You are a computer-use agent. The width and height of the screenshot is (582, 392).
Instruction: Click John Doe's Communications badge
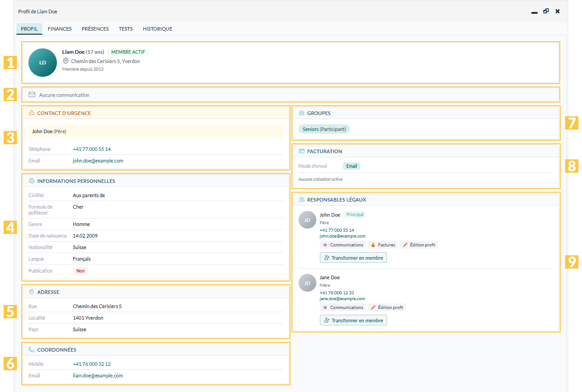pos(343,245)
